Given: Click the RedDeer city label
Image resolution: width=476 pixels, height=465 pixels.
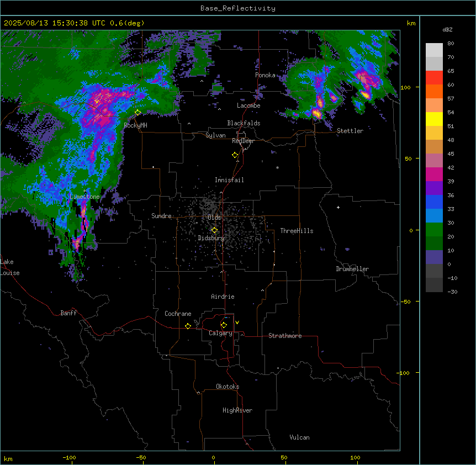Looking at the screenshot, I should click(x=243, y=141).
